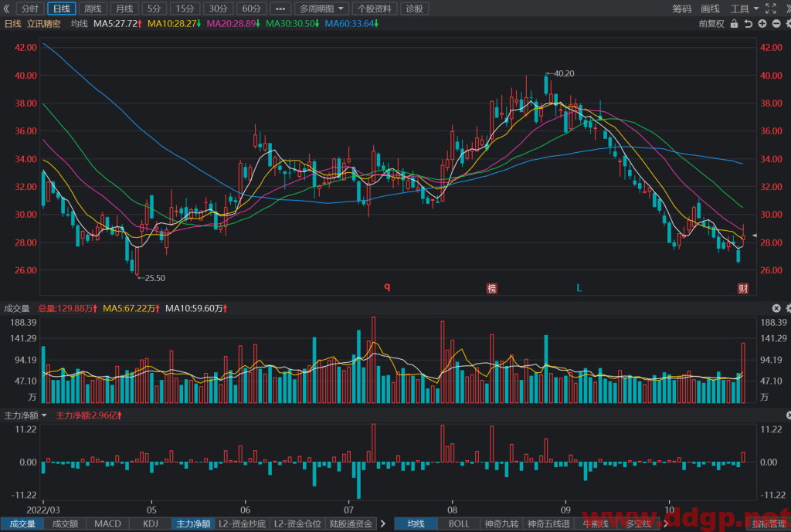Open 诊股 stock diagnosis
Image resolution: width=791 pixels, height=532 pixels.
click(415, 8)
